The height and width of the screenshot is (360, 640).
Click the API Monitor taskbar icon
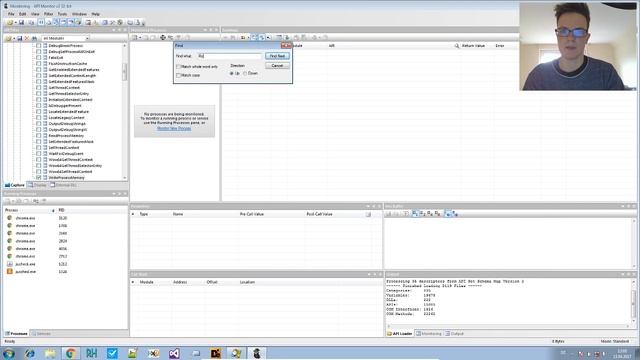[257, 353]
